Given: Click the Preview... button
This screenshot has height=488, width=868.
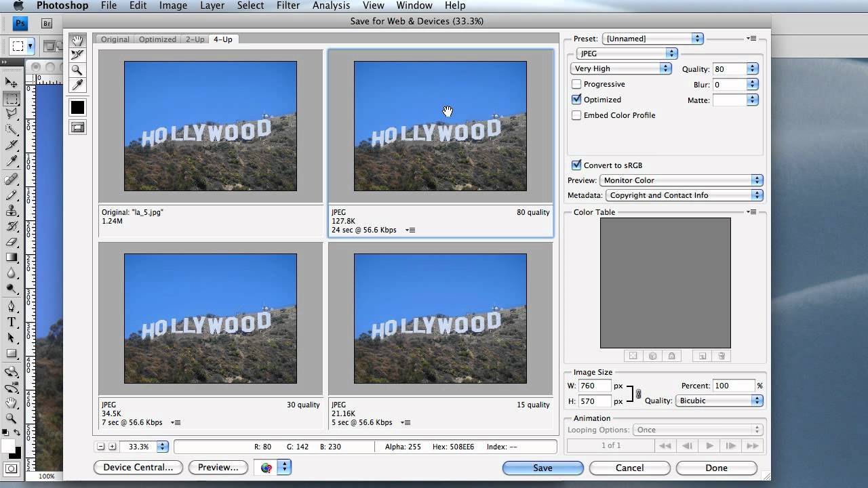Looking at the screenshot, I should (218, 467).
